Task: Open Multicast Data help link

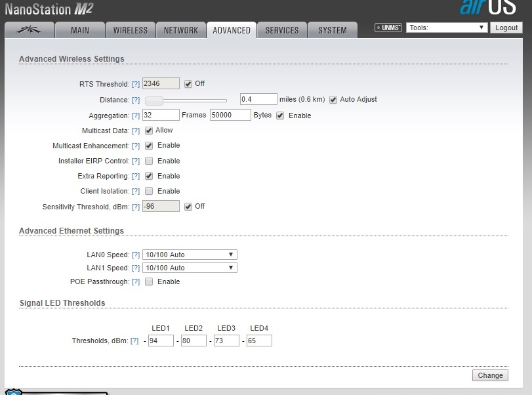Action: pyautogui.click(x=136, y=131)
